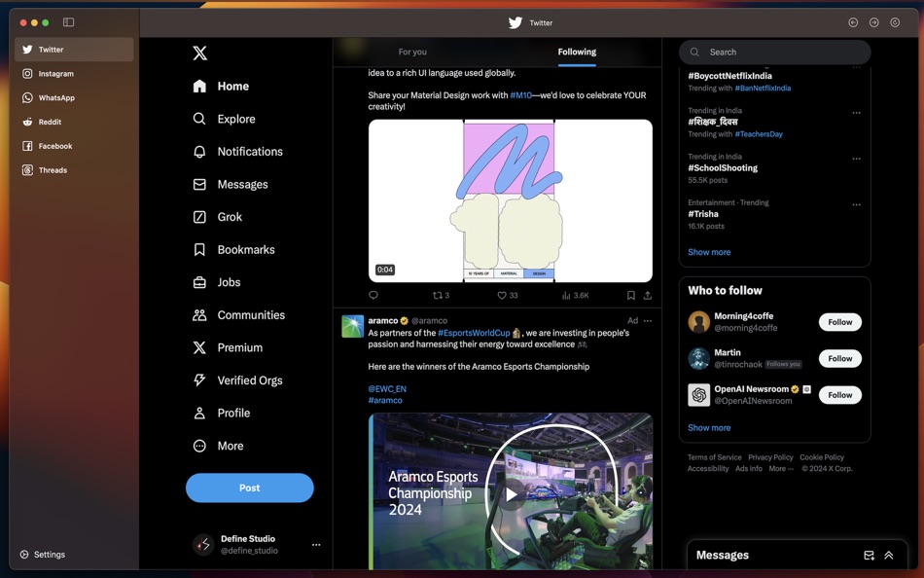
Task: Switch to Instagram in the app sidebar
Action: [74, 74]
